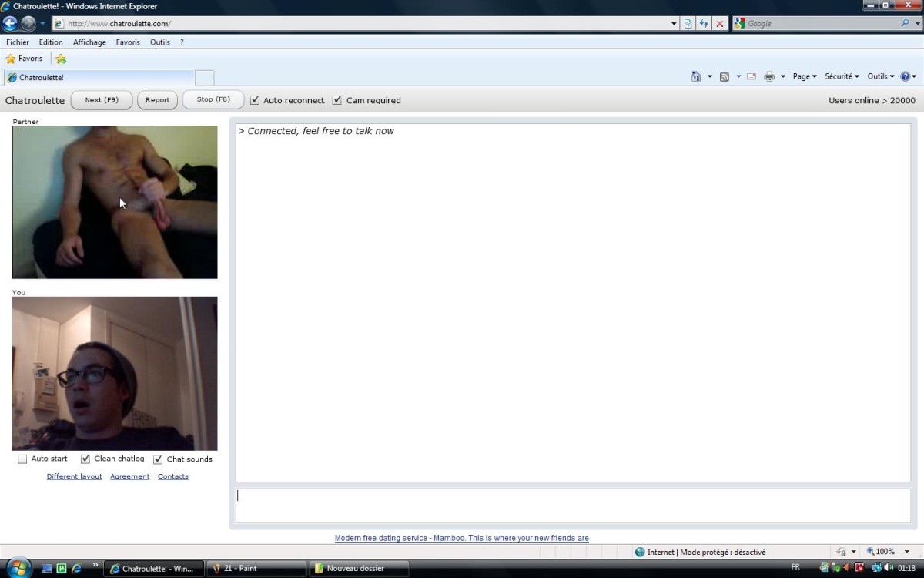Click the Next (F9) button
Screen dimensions: 924x578
pyautogui.click(x=102, y=100)
